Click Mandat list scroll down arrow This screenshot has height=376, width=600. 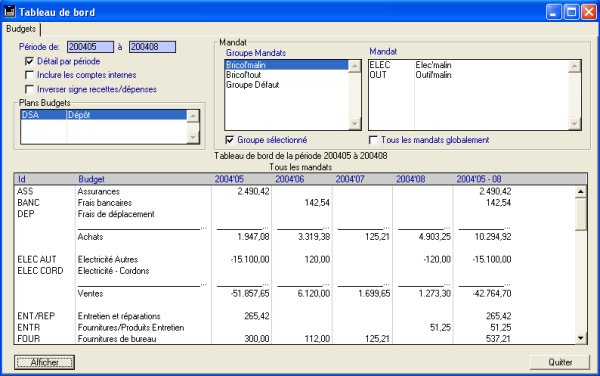(x=574, y=124)
